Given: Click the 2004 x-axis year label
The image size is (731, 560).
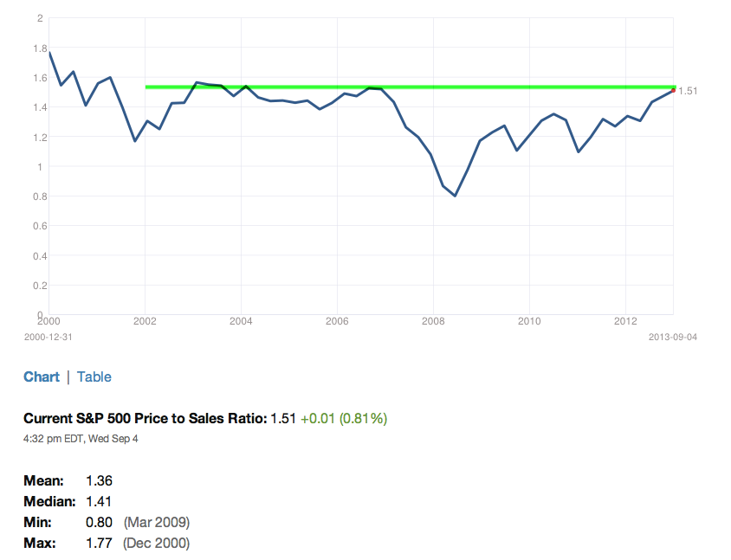Looking at the screenshot, I should 241,321.
